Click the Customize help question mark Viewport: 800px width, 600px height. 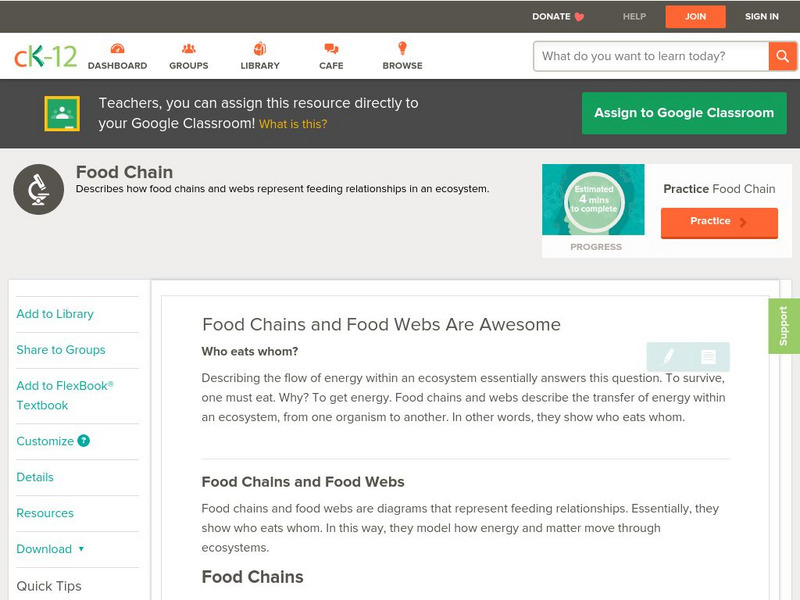[x=84, y=441]
